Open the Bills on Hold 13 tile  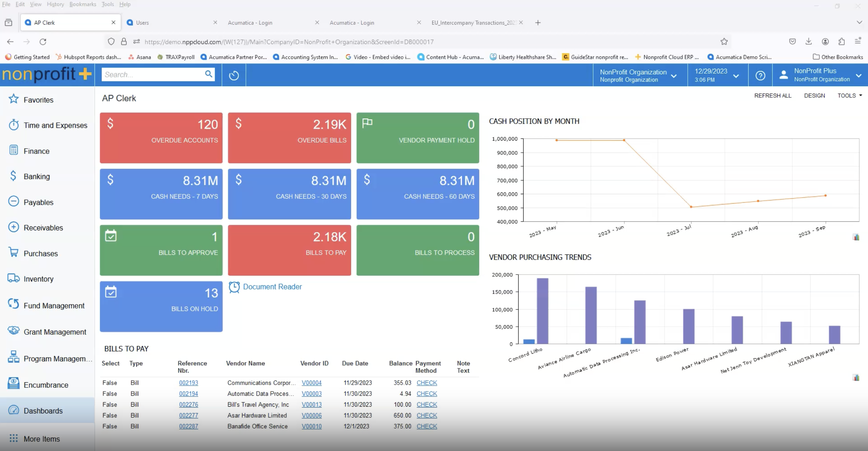(x=161, y=307)
